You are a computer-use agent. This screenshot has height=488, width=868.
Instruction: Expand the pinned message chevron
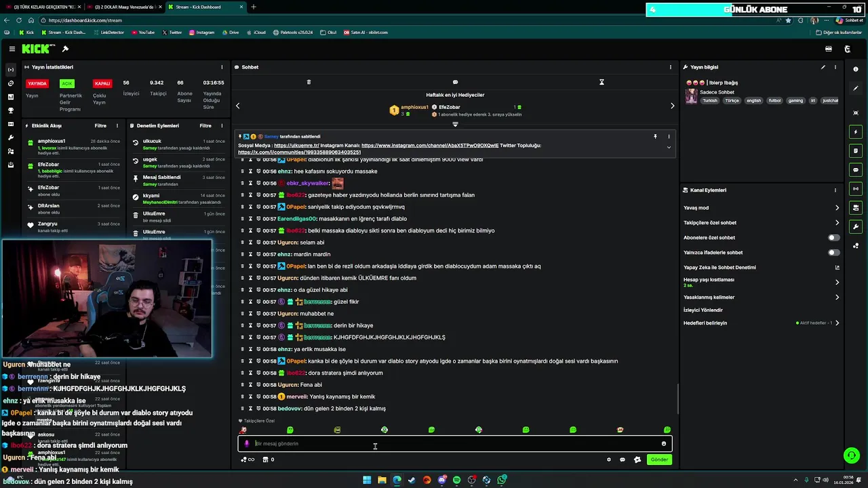pos(669,147)
